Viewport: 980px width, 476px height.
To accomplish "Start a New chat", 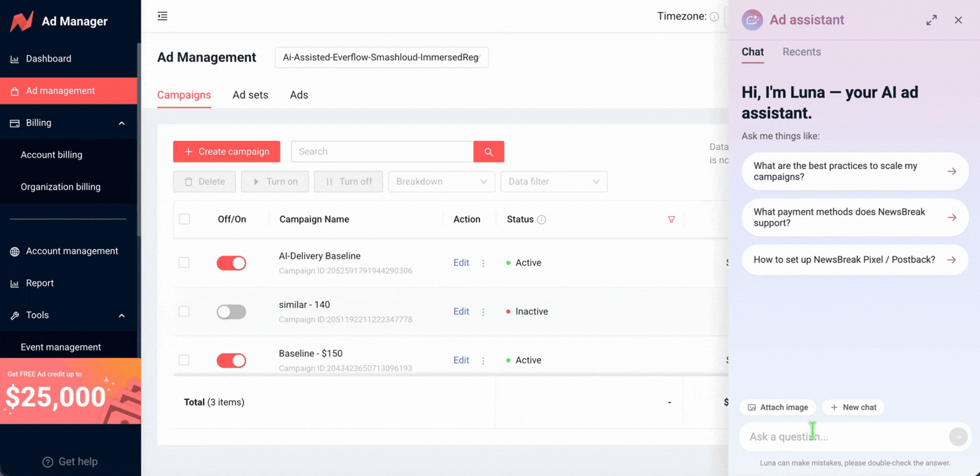I will (853, 408).
